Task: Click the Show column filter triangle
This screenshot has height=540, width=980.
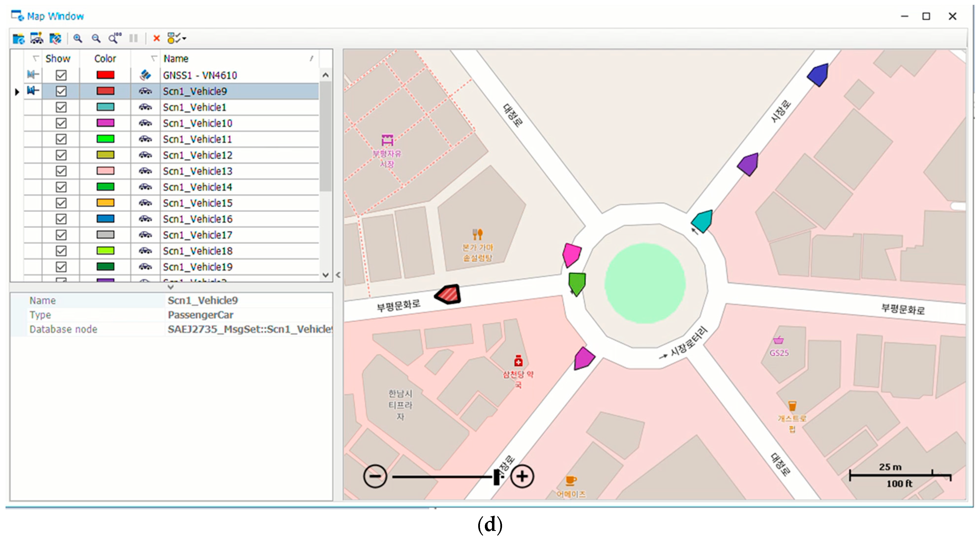Action: coord(36,58)
